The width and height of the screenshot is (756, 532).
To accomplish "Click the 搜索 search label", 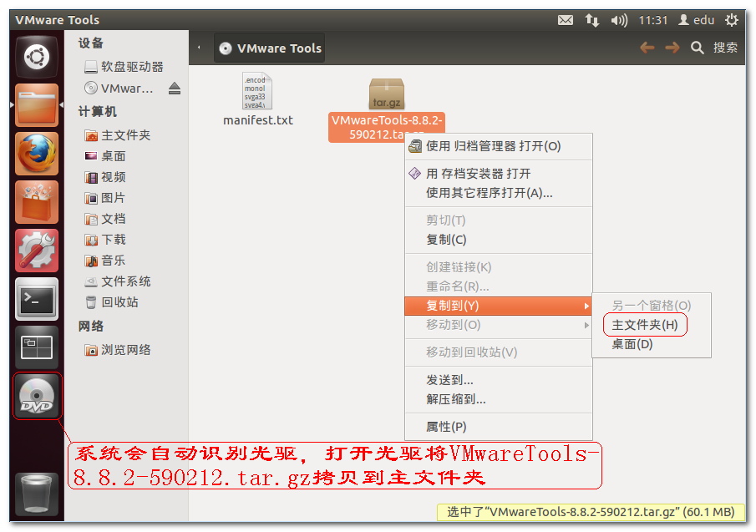I will coord(725,48).
